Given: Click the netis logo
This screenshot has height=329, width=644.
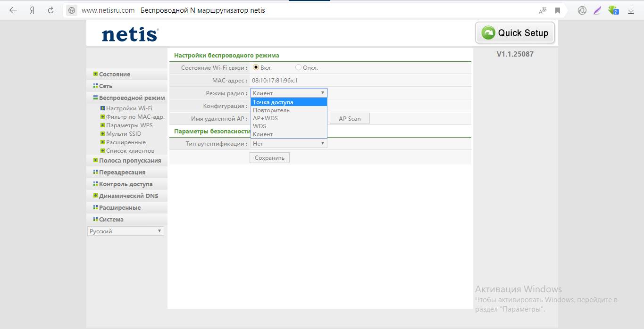Looking at the screenshot, I should point(130,34).
